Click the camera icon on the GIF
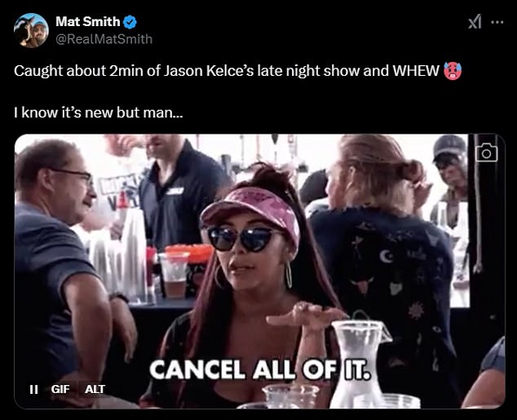Image resolution: width=517 pixels, height=420 pixels. [x=486, y=153]
